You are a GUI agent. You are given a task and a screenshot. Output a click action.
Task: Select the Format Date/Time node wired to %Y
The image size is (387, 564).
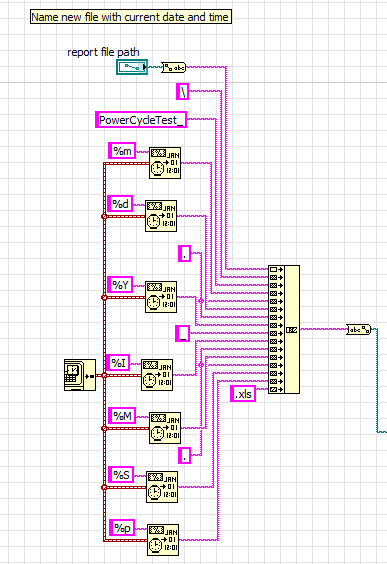[161, 297]
